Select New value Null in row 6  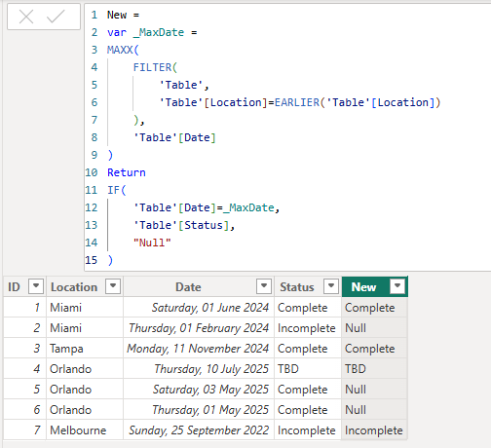(x=374, y=410)
